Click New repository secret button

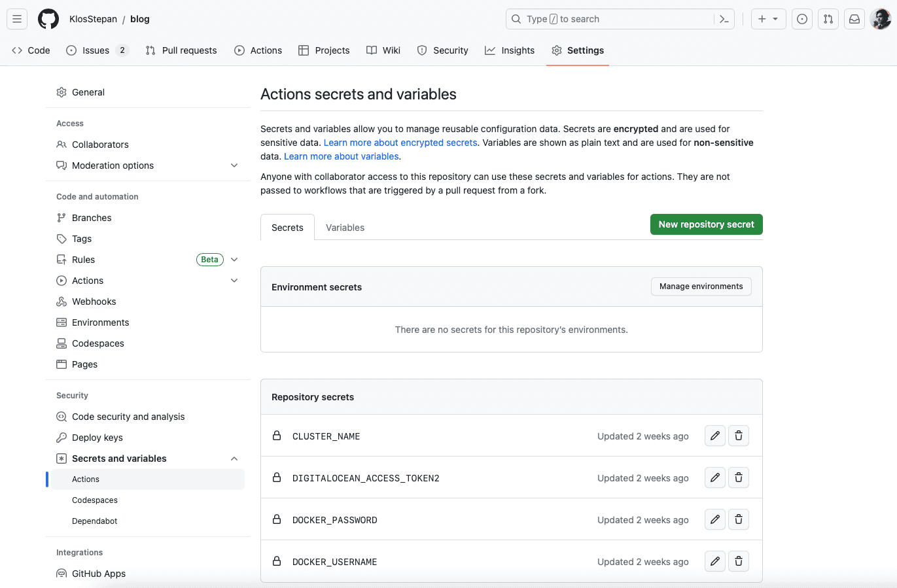tap(706, 224)
